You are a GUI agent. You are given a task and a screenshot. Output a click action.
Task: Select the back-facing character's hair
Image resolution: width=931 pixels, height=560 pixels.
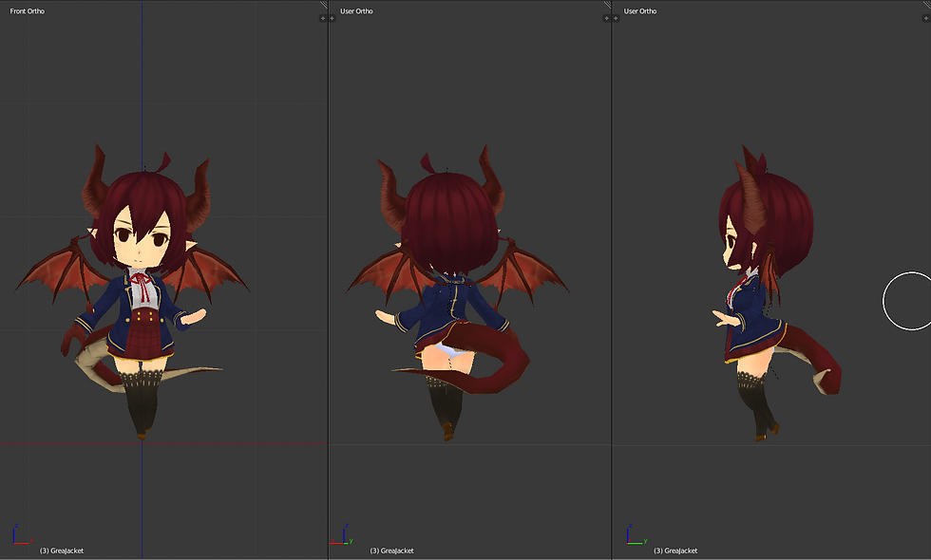point(449,222)
